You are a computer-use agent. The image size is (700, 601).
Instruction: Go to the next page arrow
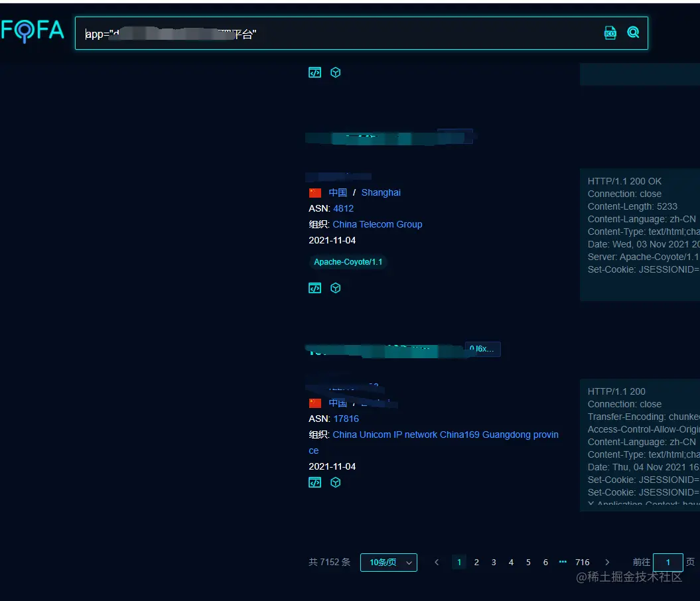coord(606,562)
